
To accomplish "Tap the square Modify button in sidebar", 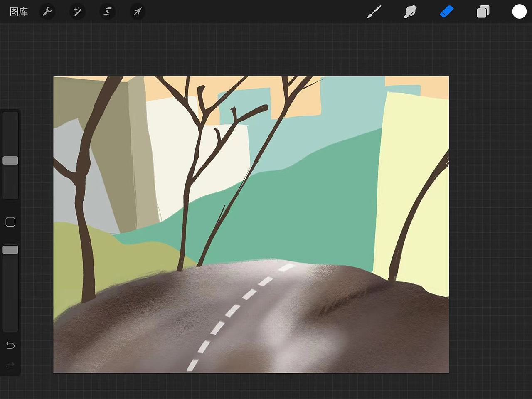I will pos(10,222).
